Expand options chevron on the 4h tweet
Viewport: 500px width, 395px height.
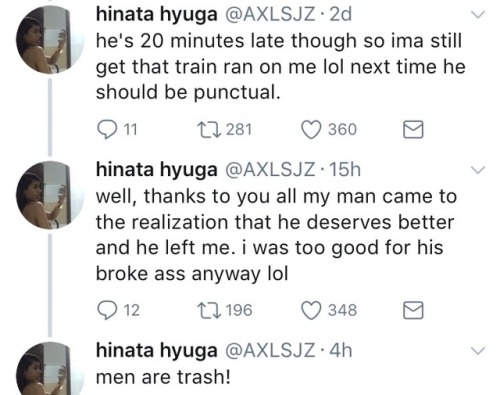click(x=478, y=351)
